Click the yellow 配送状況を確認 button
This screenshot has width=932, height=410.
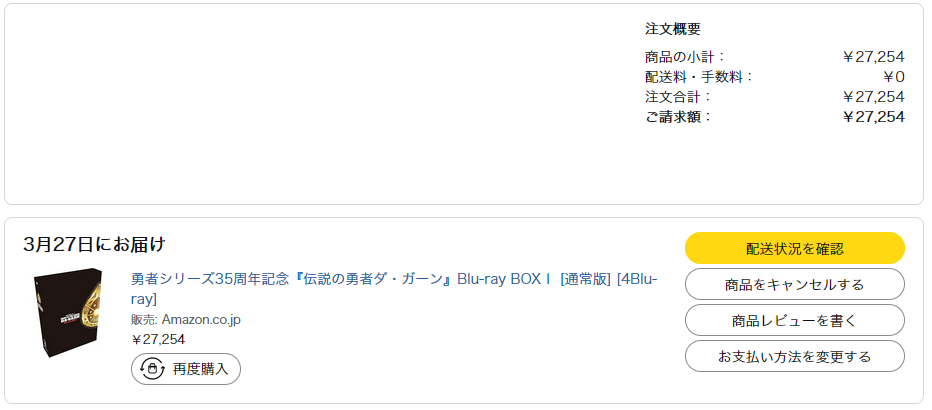[794, 248]
